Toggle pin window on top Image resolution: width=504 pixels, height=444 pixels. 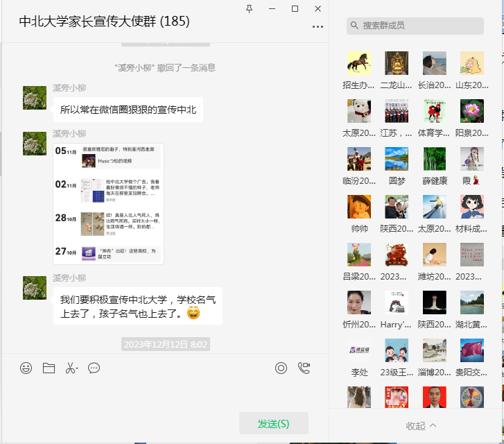[x=250, y=8]
